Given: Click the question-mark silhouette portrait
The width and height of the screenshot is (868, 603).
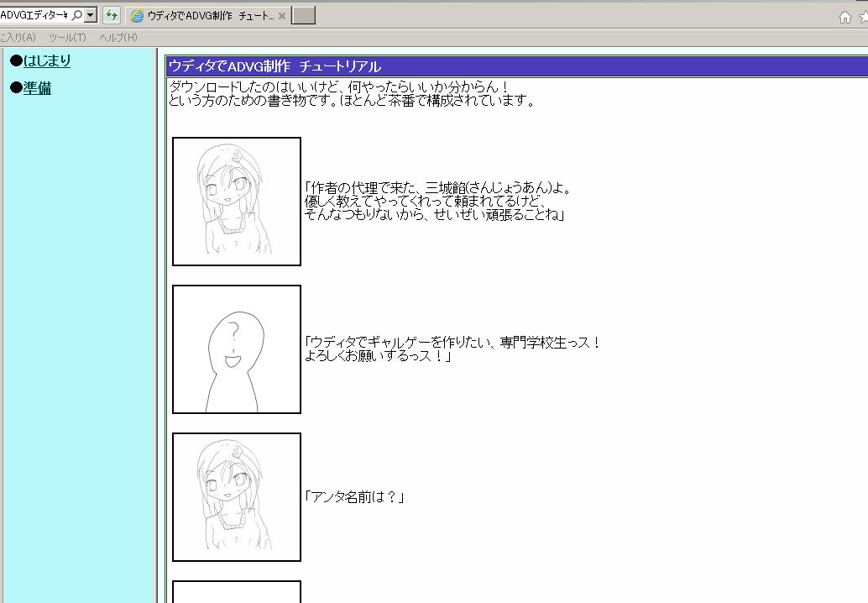Looking at the screenshot, I should [237, 349].
